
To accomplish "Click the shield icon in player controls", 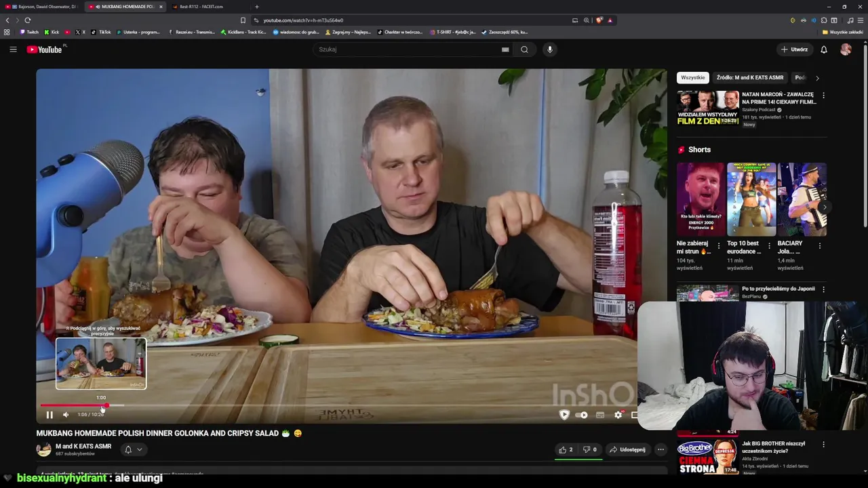I will pyautogui.click(x=564, y=415).
